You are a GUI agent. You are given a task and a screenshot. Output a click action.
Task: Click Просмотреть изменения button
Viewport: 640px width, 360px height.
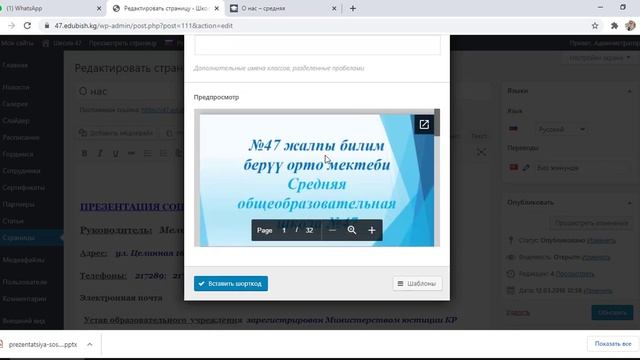point(591,223)
